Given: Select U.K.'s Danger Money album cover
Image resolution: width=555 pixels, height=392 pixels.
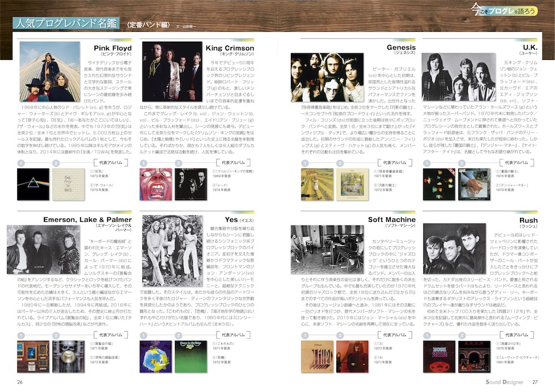Looking at the screenshot, I should [475, 185].
